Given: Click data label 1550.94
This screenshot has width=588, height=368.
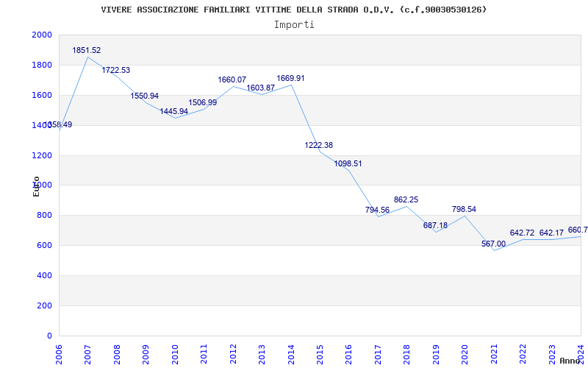Looking at the screenshot, I should tap(145, 96).
